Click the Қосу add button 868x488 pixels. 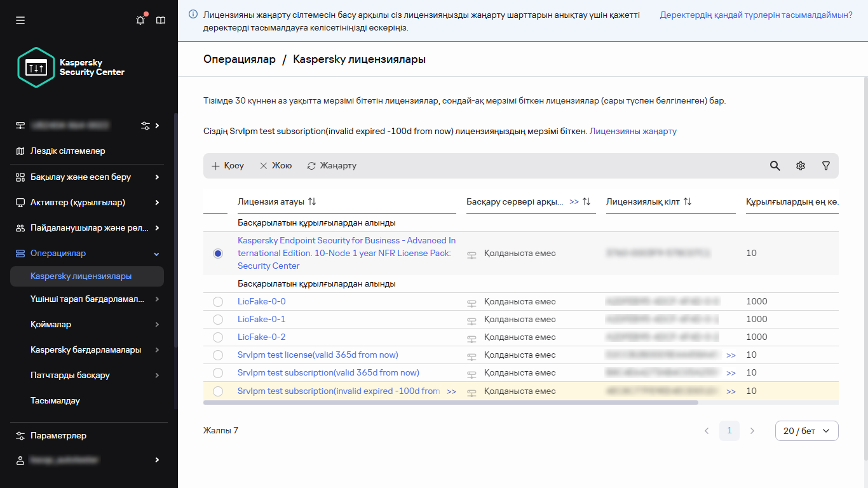click(x=227, y=166)
